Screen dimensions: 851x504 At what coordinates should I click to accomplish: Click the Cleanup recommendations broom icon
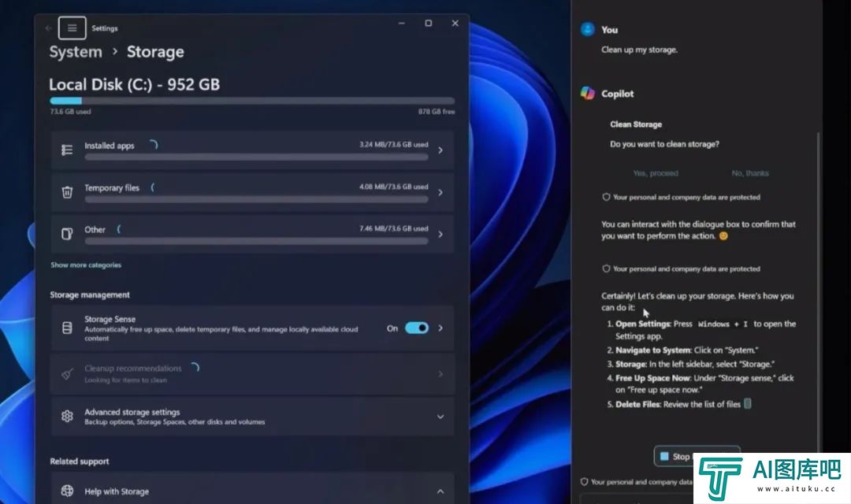click(x=67, y=374)
